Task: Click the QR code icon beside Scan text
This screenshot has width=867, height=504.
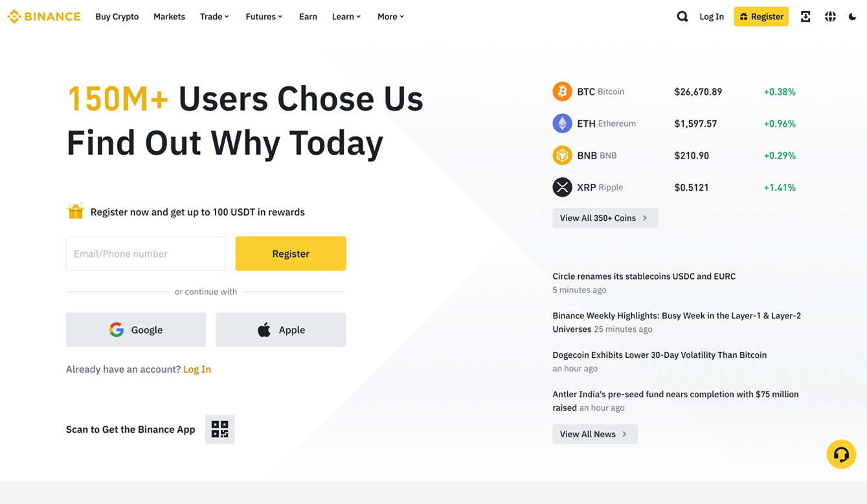Action: click(x=220, y=429)
